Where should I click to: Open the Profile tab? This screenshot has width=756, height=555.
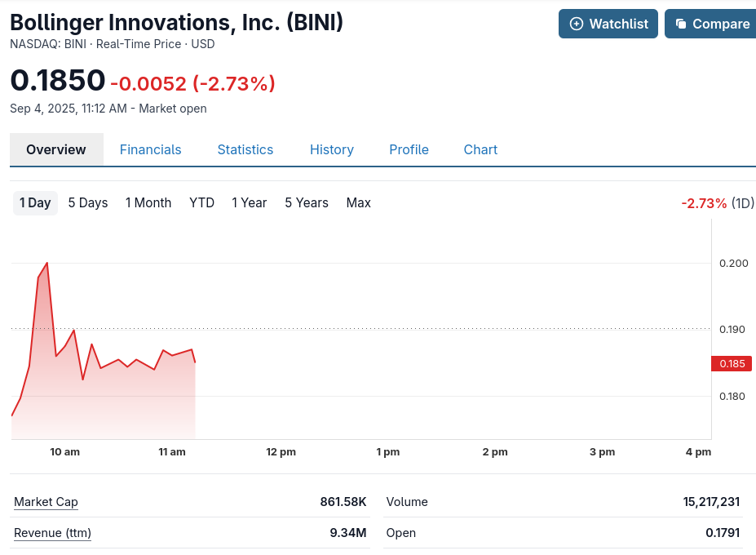point(409,149)
